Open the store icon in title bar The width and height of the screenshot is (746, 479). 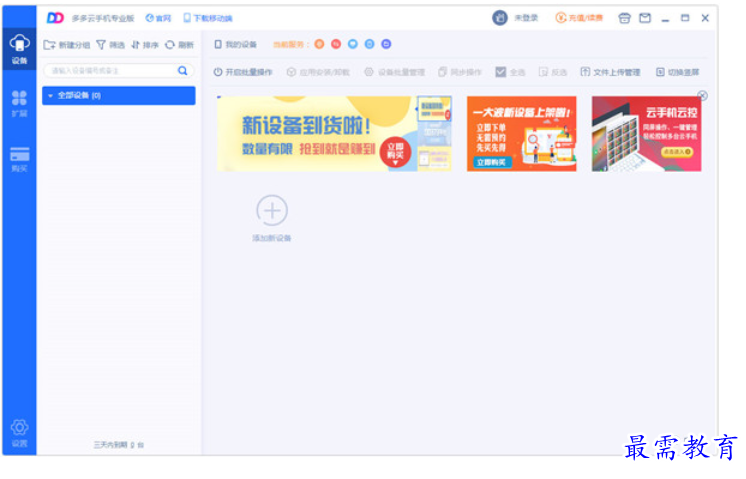coord(624,18)
